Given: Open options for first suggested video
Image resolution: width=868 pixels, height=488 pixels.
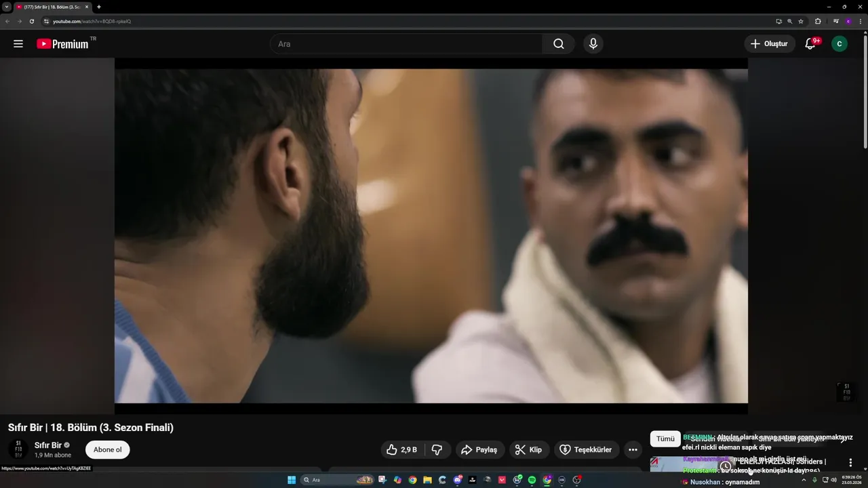Looking at the screenshot, I should pos(850,462).
